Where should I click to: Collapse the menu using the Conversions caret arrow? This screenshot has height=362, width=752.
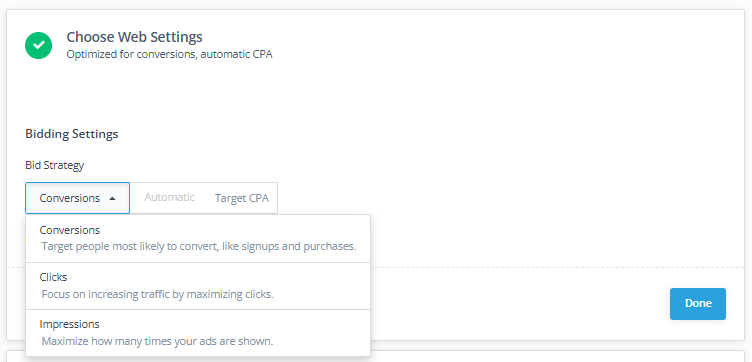112,199
